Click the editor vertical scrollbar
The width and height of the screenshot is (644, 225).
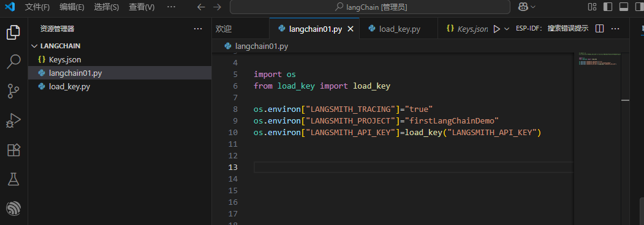(625, 139)
